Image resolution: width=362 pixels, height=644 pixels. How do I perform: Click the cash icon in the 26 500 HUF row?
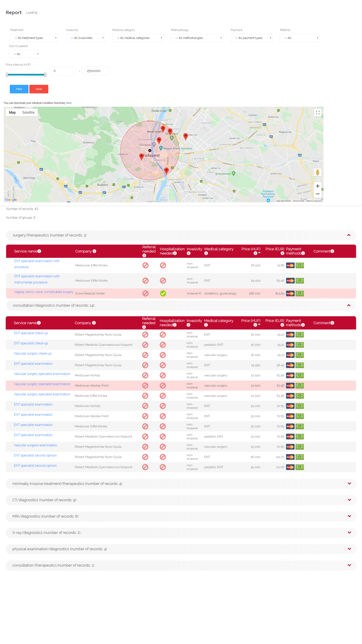[300, 265]
